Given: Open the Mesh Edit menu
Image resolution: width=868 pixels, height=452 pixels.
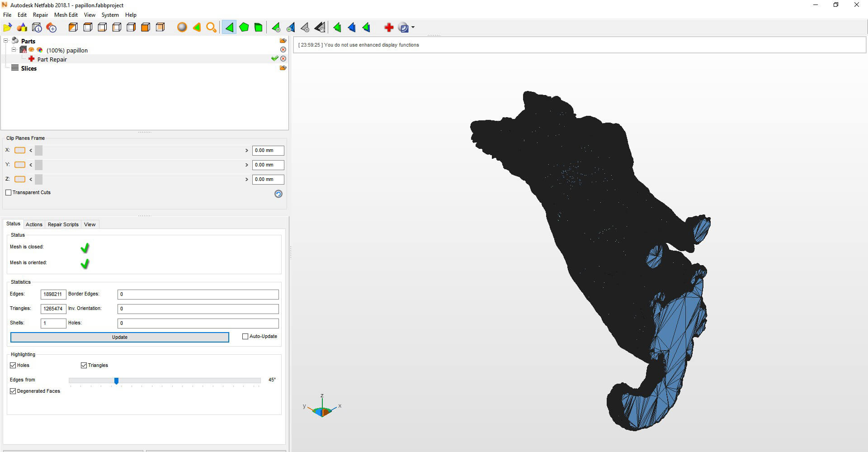Looking at the screenshot, I should click(66, 15).
